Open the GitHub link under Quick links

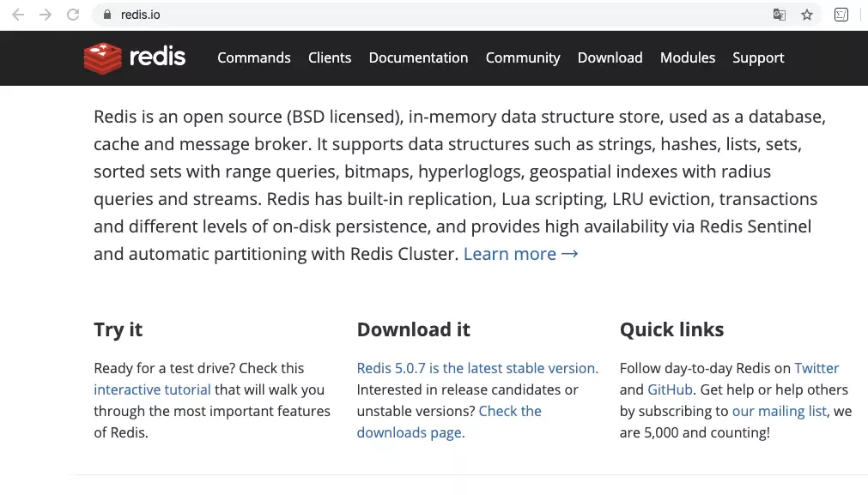pos(670,389)
